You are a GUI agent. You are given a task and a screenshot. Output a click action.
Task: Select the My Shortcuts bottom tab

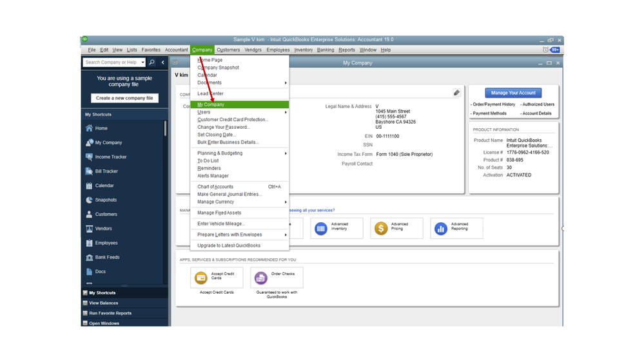124,292
